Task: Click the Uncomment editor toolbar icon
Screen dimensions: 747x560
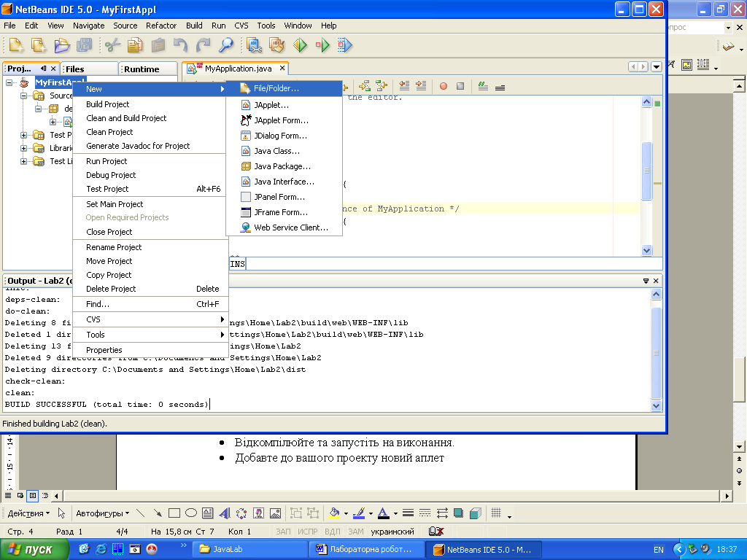Action: point(500,87)
